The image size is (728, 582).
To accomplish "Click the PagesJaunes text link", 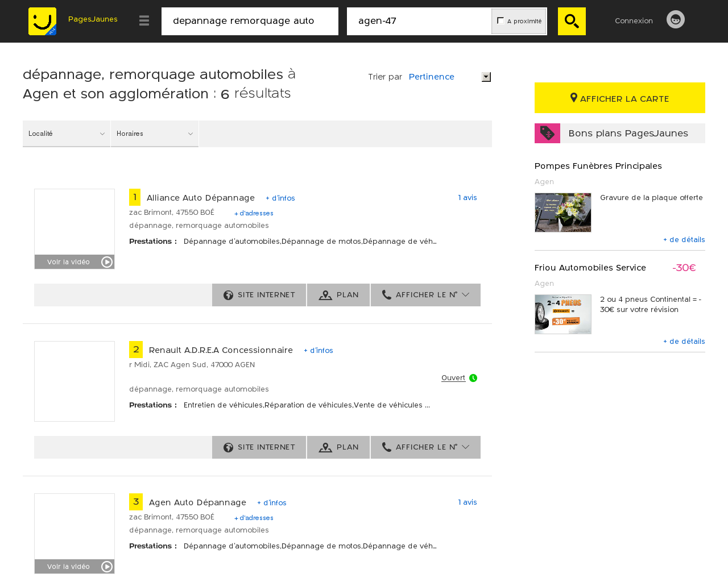I will pyautogui.click(x=93, y=19).
